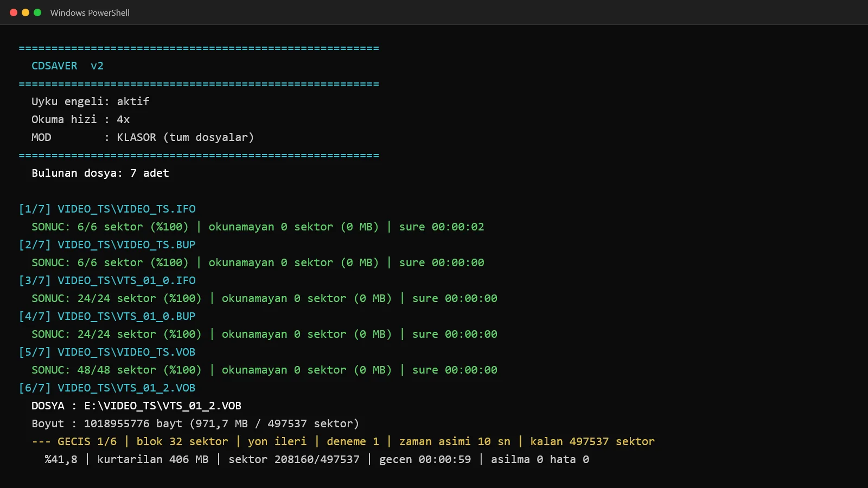
Task: Click the [4/7] VIDEO_TS\VTS_01_0.BUP entry
Action: click(107, 316)
